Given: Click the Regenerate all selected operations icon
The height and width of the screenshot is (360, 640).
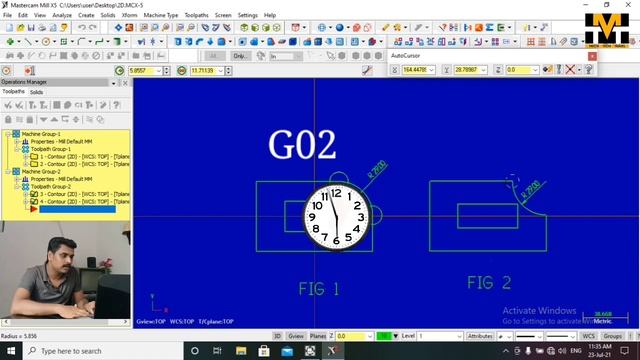Looking at the screenshot, I should pos(32,105).
